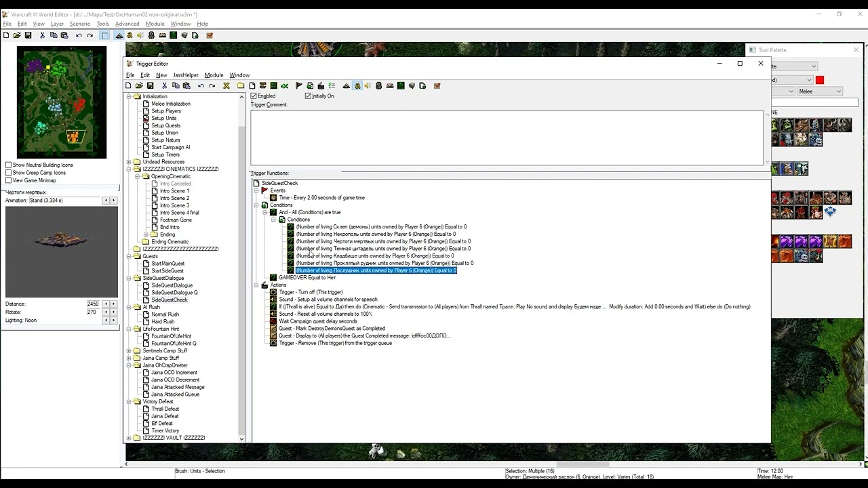868x488 pixels.
Task: Open the Object Manager icon in main toolbar
Action: pyautogui.click(x=184, y=35)
